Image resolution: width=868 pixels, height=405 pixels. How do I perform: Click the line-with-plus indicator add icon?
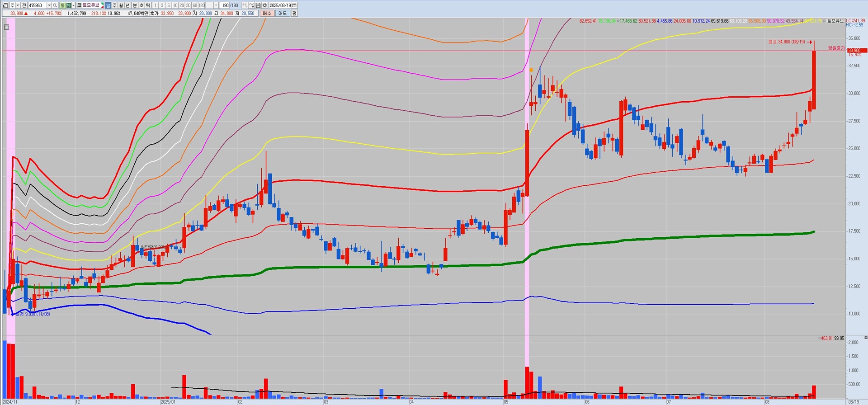click(x=251, y=5)
